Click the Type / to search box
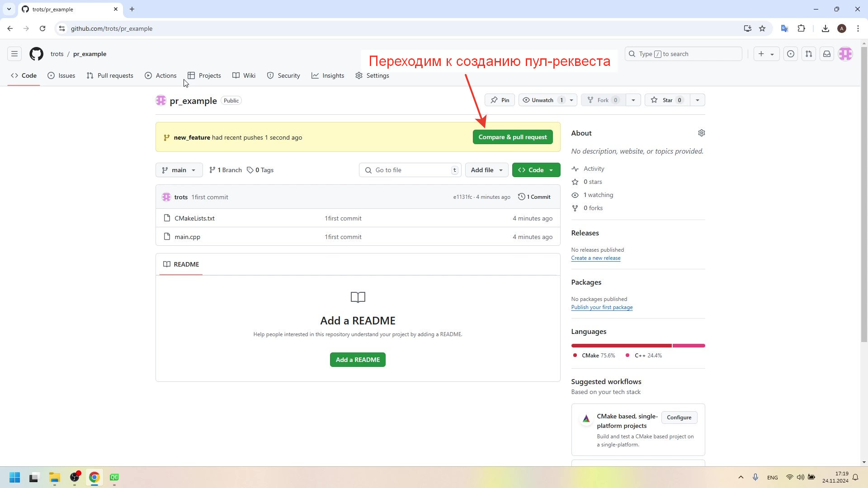 tap(683, 54)
